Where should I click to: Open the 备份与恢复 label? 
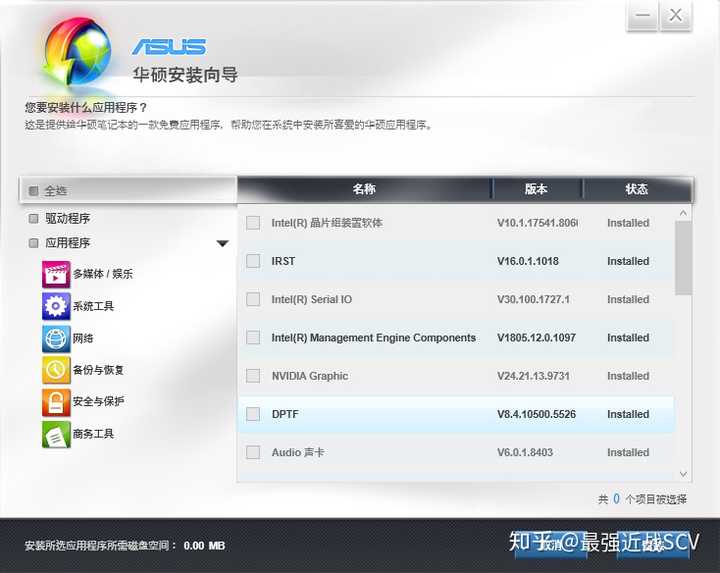point(98,370)
